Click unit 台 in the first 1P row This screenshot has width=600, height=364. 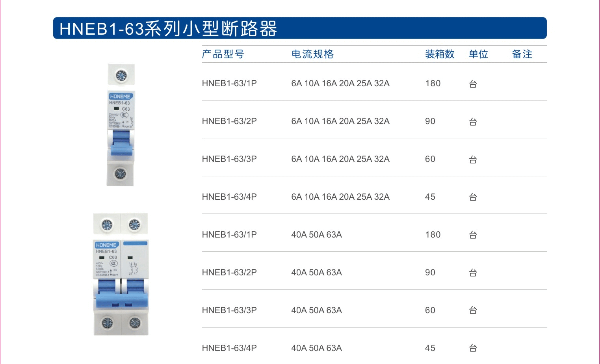pos(473,84)
